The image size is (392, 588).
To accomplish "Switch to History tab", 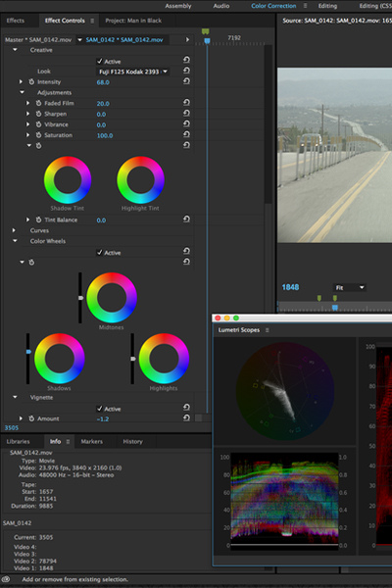I will [133, 442].
